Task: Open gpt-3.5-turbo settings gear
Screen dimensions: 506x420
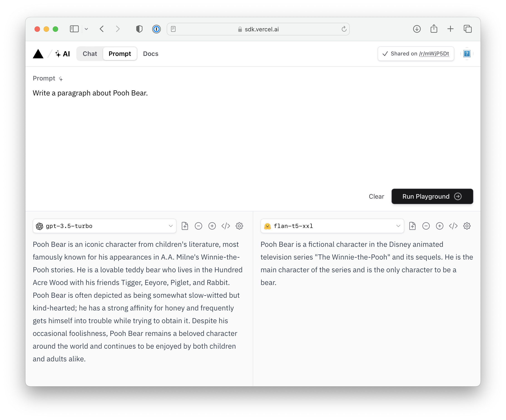Action: click(239, 226)
